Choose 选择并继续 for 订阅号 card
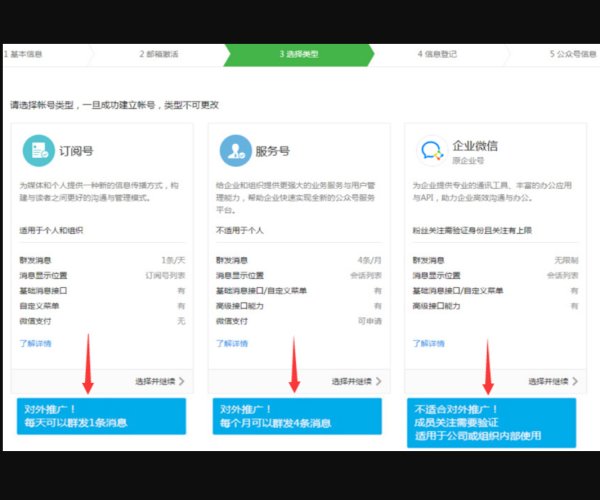Image resolution: width=600 pixels, height=500 pixels. tap(160, 381)
